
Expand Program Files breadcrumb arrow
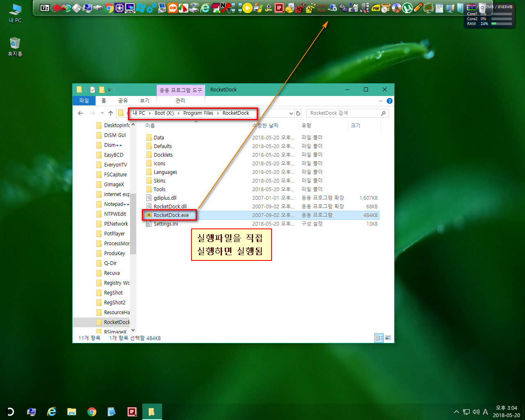(x=218, y=113)
